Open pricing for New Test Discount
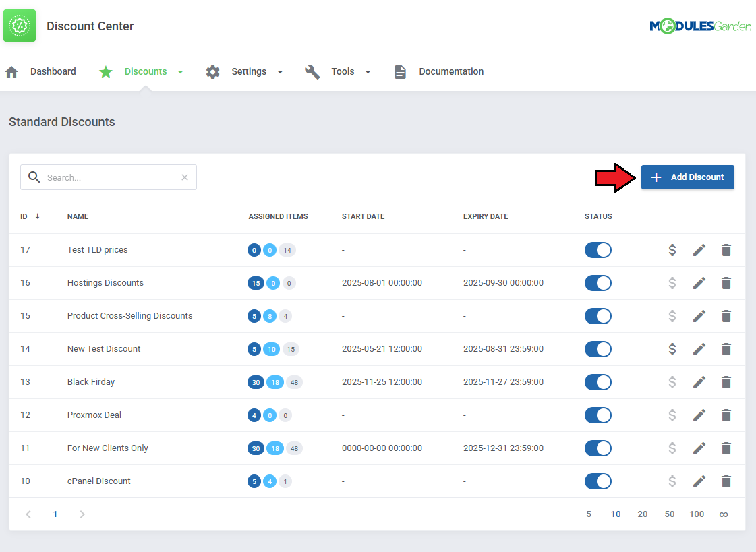Image resolution: width=756 pixels, height=552 pixels. click(x=672, y=348)
